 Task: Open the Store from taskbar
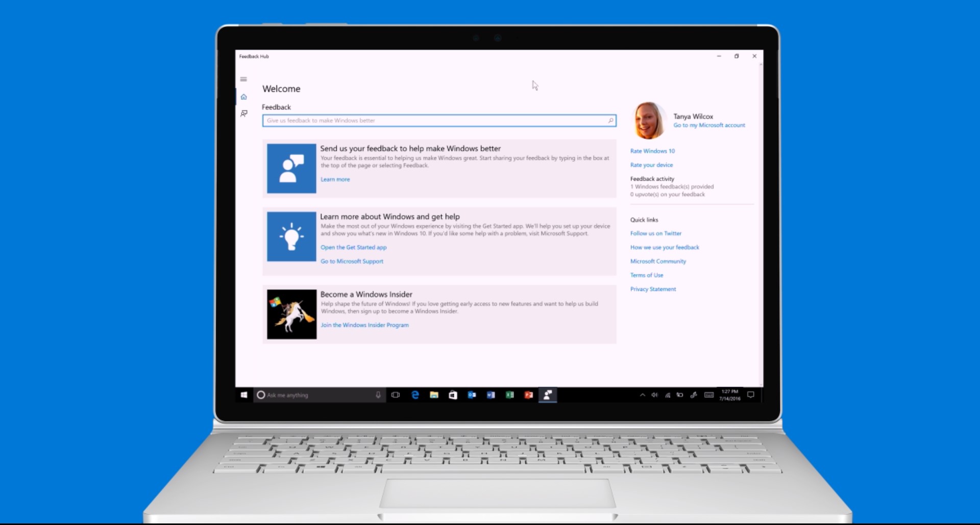click(453, 395)
